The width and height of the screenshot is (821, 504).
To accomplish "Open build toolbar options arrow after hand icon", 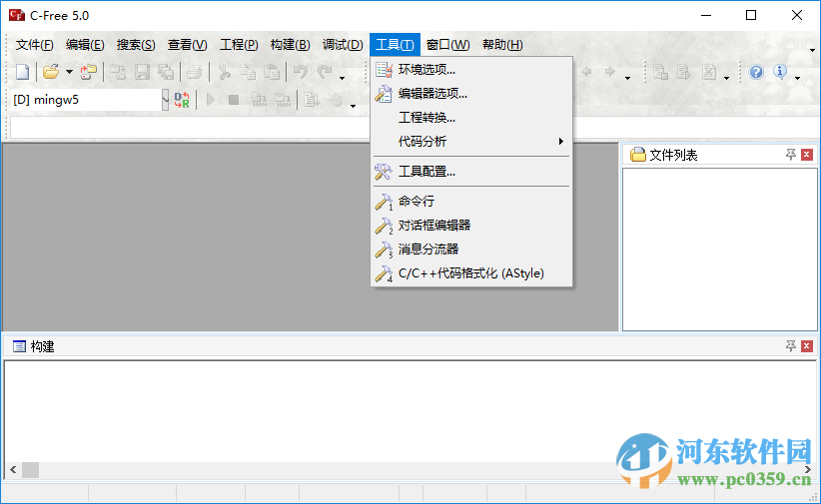I will (353, 106).
